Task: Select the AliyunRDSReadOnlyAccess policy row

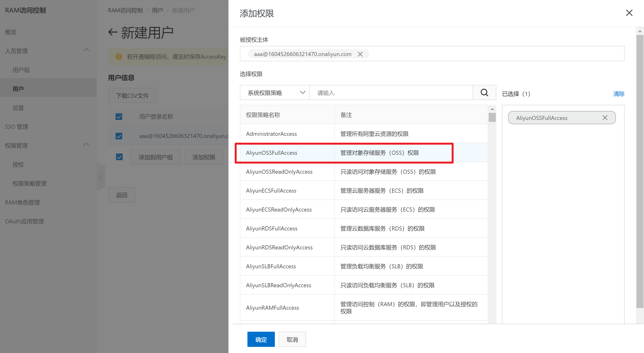Action: 364,247
